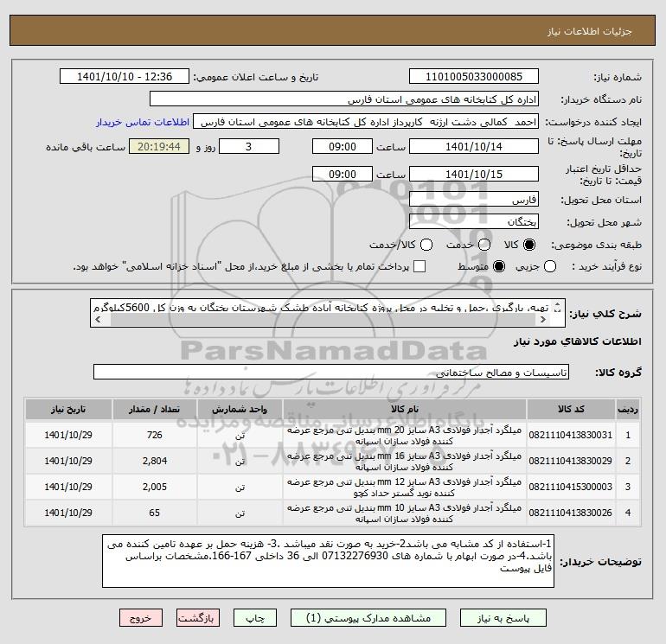The image size is (666, 644).
Task: Click the response deadline hour 09:00 field
Action: point(343,147)
